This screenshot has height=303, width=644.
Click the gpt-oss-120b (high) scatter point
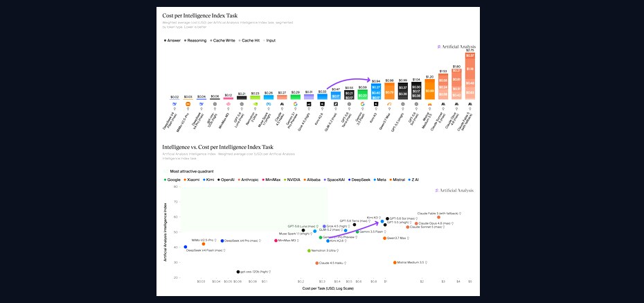(x=238, y=272)
